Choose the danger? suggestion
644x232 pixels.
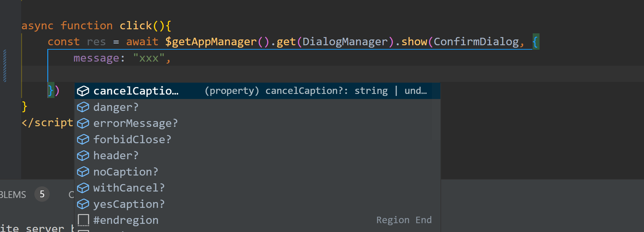(257, 107)
